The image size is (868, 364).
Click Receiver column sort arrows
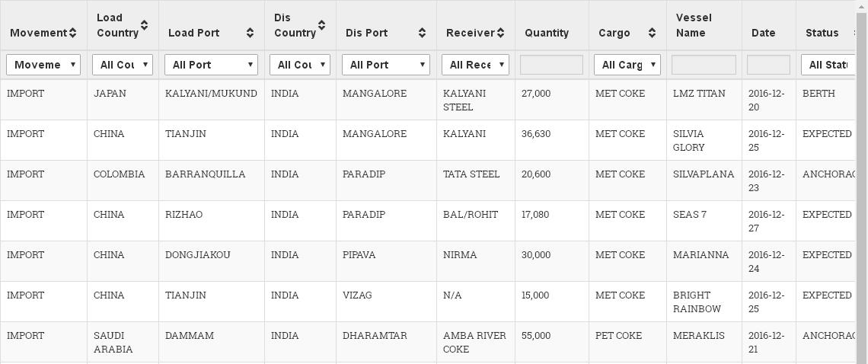pos(500,33)
